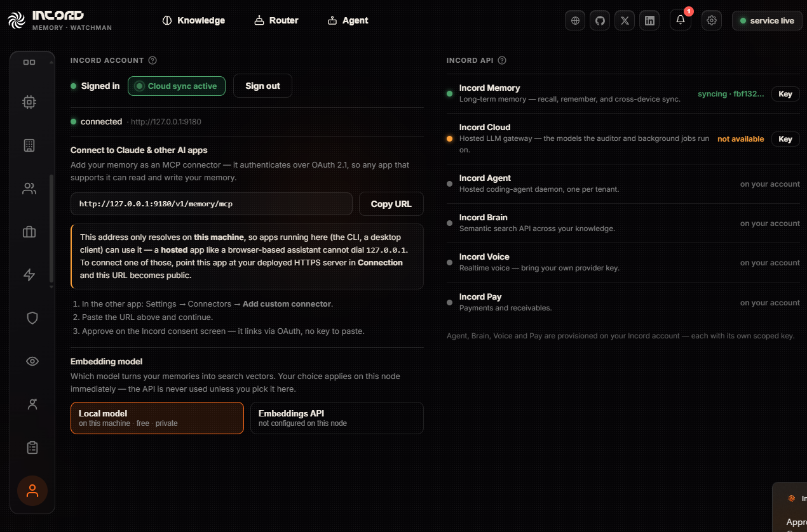Click the 'Connect to Claude & other AI apps' heading
The image size is (807, 532).
point(139,150)
